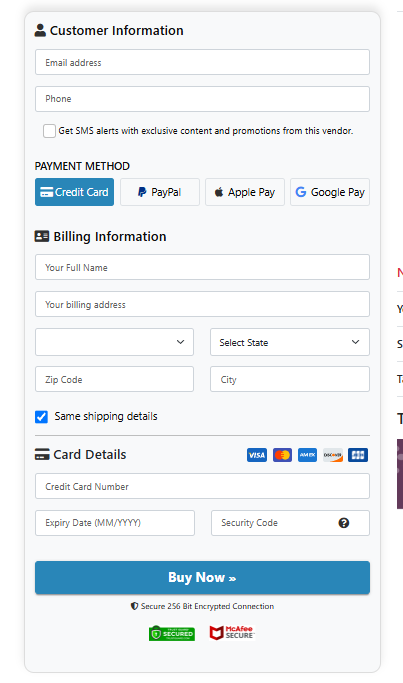Click the JCB card icon
Viewport: 403px width, 683px height.
[358, 455]
